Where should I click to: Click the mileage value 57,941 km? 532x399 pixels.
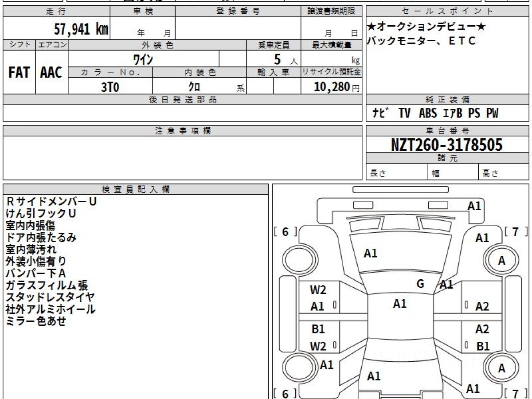(x=81, y=29)
